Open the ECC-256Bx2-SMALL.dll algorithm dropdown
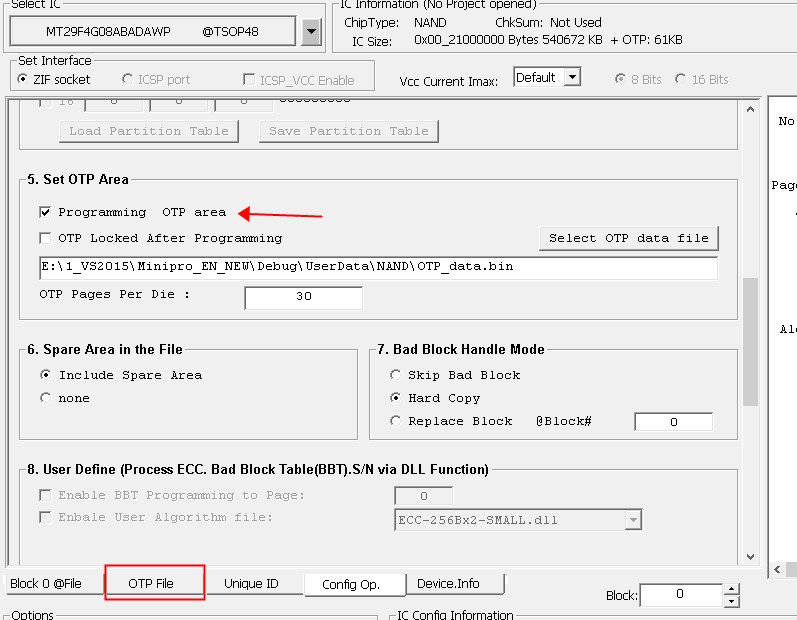Image resolution: width=797 pixels, height=620 pixels. pyautogui.click(x=632, y=520)
